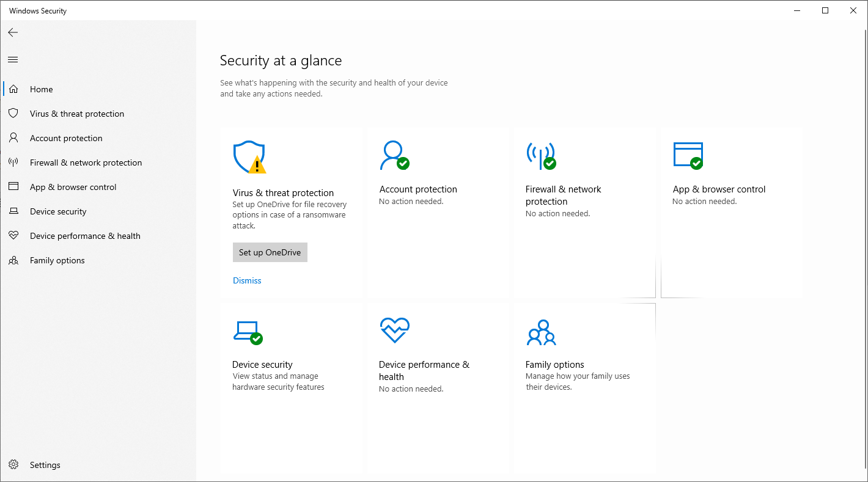The height and width of the screenshot is (482, 868).
Task: Click the Security at a glance heading
Action: [x=281, y=60]
